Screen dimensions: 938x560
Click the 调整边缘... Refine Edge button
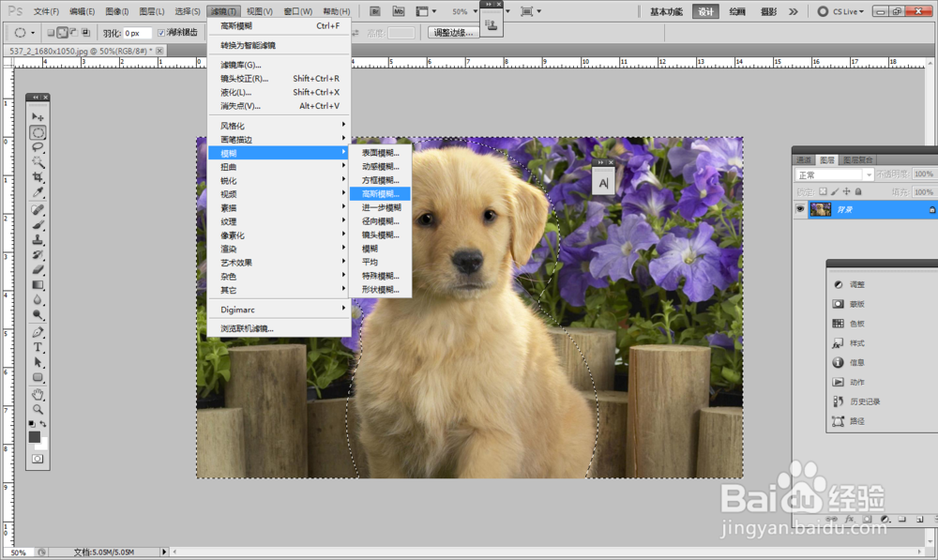point(453,33)
